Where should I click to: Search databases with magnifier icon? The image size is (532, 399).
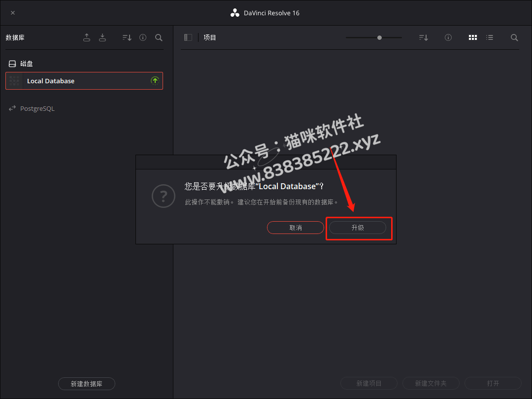tap(159, 37)
